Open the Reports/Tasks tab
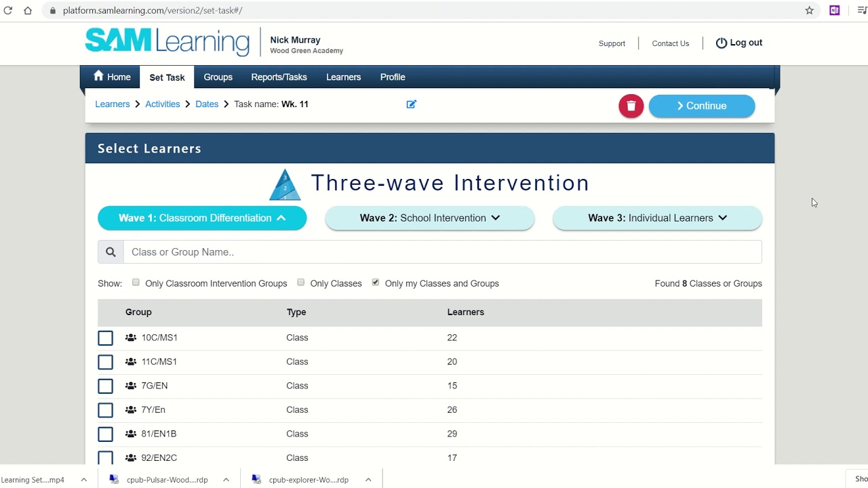Image resolution: width=868 pixels, height=488 pixels. [x=279, y=77]
